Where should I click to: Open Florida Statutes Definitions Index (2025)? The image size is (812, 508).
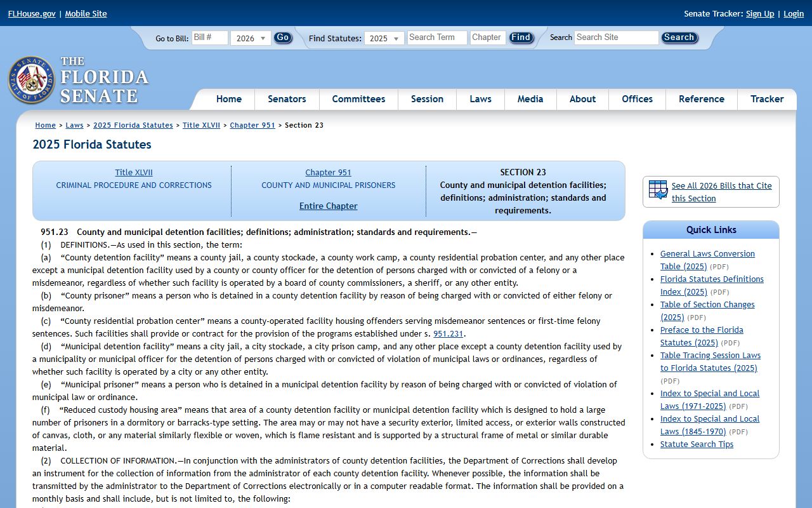coord(712,285)
